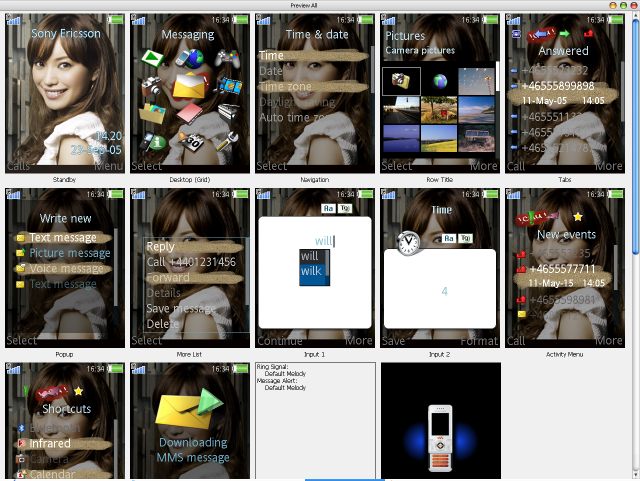The image size is (640, 481).
Task: Click the Continue softkey in Input 1
Action: 280,341
